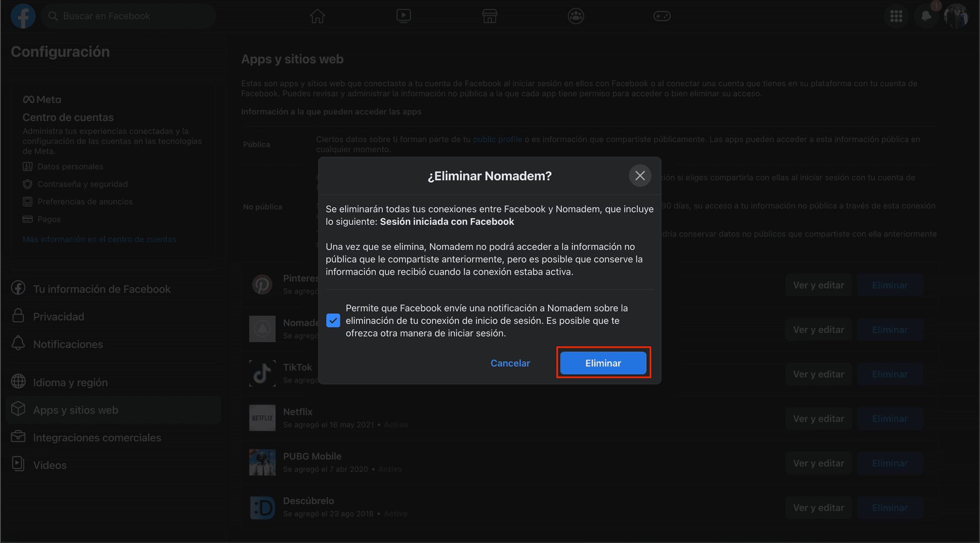The height and width of the screenshot is (543, 980).
Task: Click the Preferencias de anuncios icon
Action: pos(28,202)
